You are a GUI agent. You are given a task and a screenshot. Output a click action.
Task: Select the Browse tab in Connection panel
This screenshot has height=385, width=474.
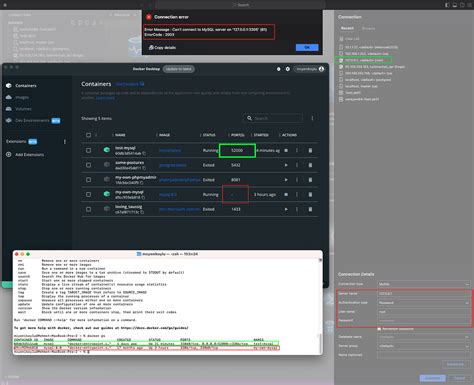pyautogui.click(x=368, y=28)
